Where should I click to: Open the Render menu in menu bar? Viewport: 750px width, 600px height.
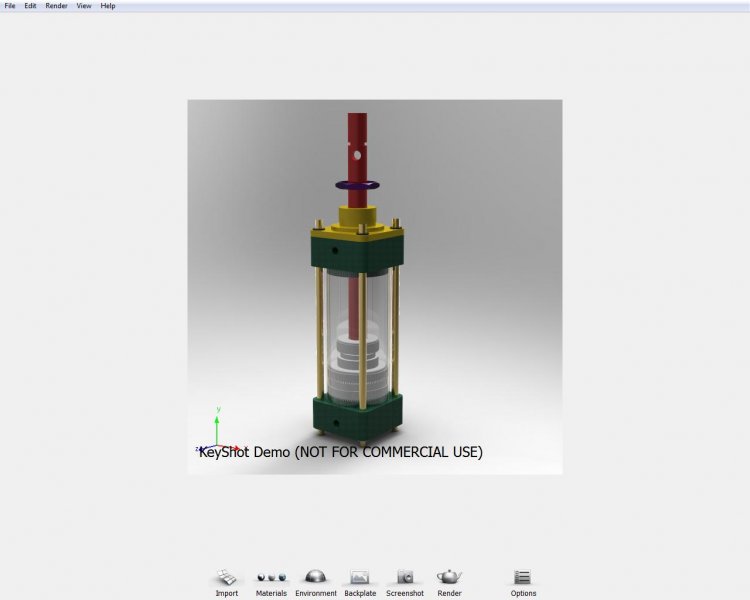click(56, 6)
